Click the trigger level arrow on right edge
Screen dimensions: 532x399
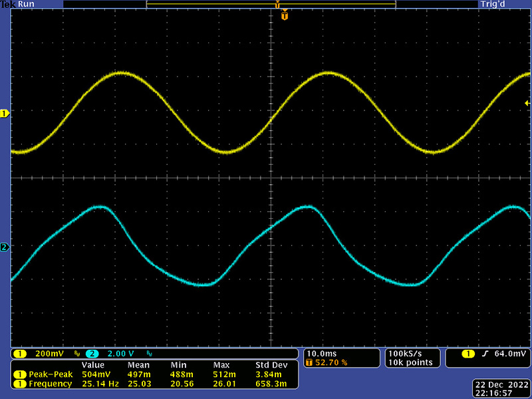coord(527,103)
